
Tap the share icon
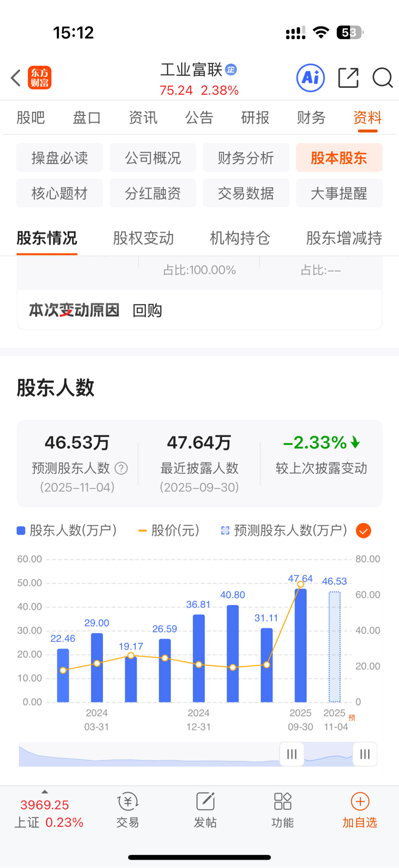pos(348,78)
